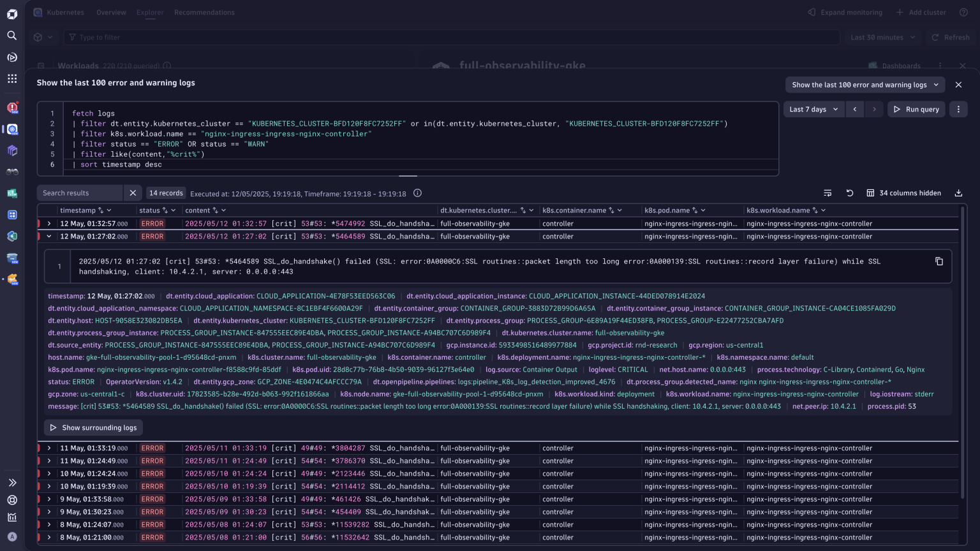Open the purple cube app in sidebar

click(12, 151)
